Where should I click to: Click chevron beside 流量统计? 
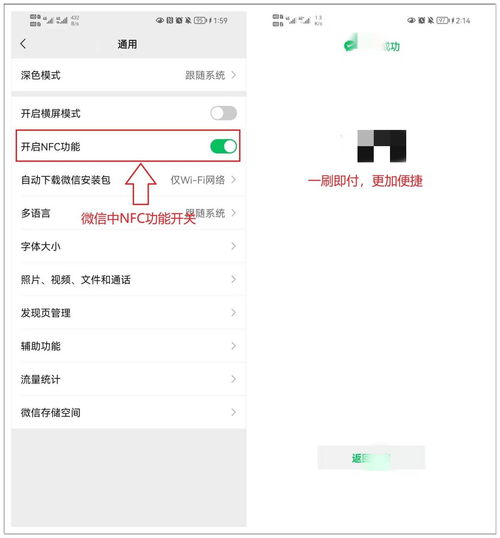[233, 379]
